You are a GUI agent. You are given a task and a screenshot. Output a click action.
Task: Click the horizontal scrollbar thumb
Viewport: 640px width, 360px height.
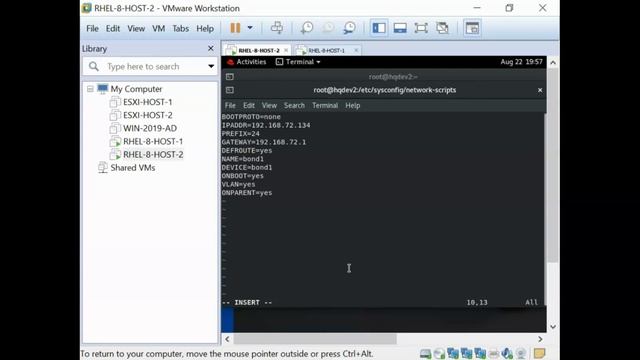coord(315,339)
